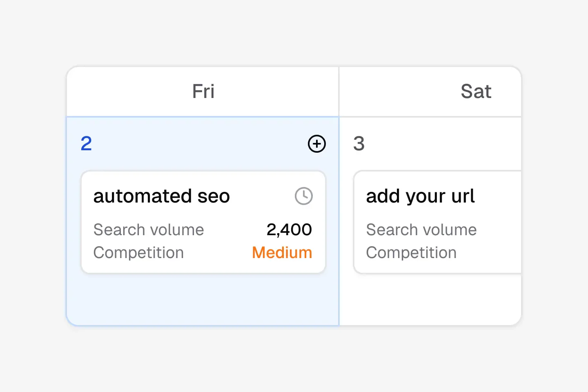
Task: Open the automated seo keyword card
Action: click(x=203, y=222)
